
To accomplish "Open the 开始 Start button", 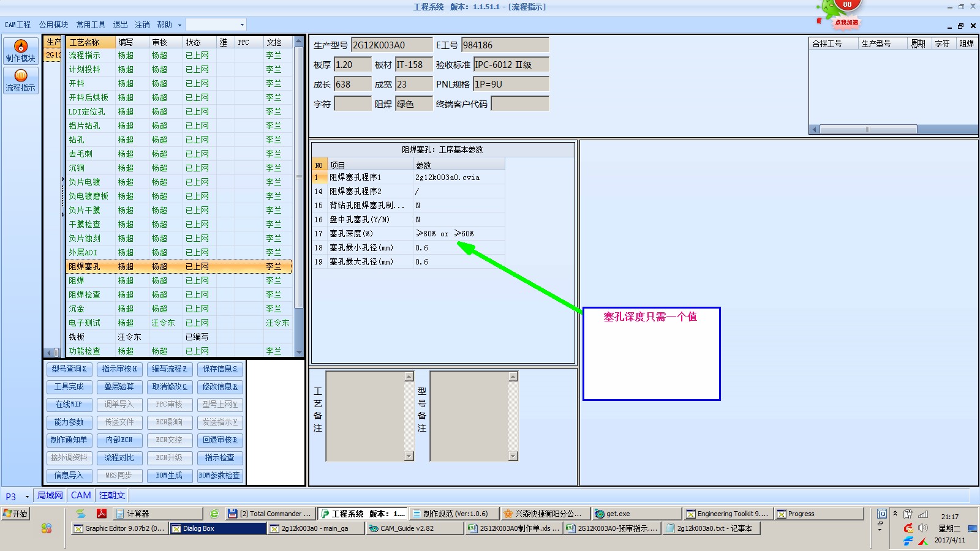I will [15, 514].
